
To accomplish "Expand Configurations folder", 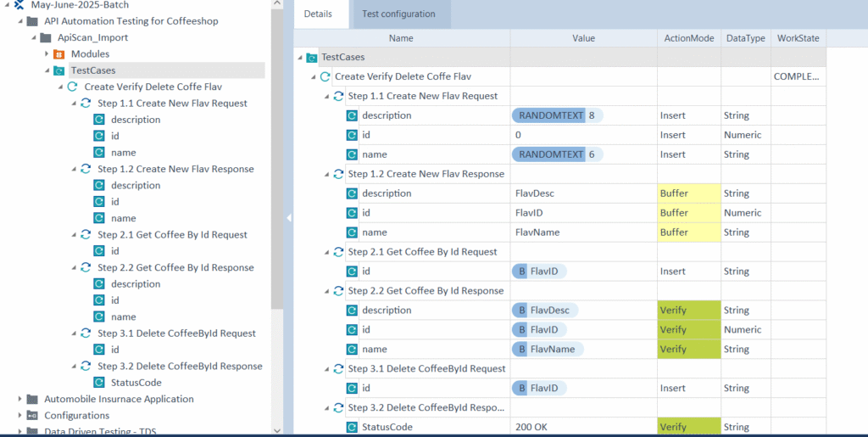I will pos(20,416).
